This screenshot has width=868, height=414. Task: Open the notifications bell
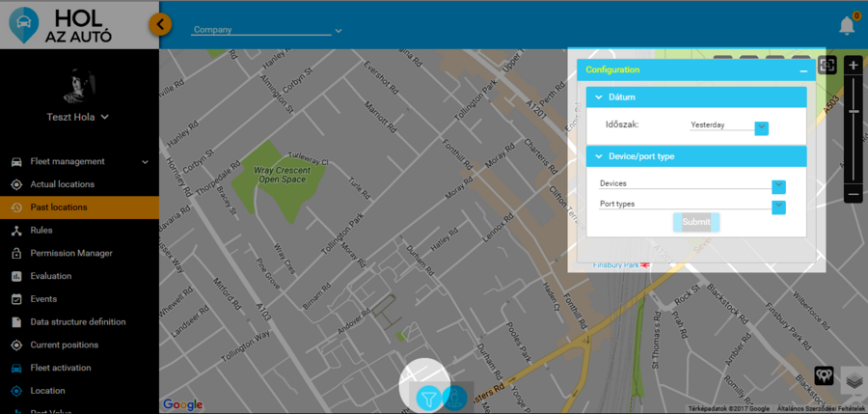pos(847,25)
